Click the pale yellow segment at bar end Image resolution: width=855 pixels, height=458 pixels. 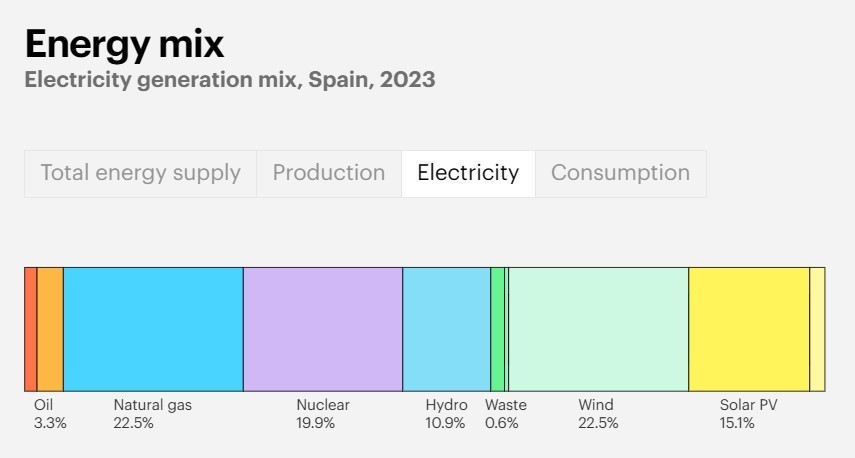click(x=817, y=329)
